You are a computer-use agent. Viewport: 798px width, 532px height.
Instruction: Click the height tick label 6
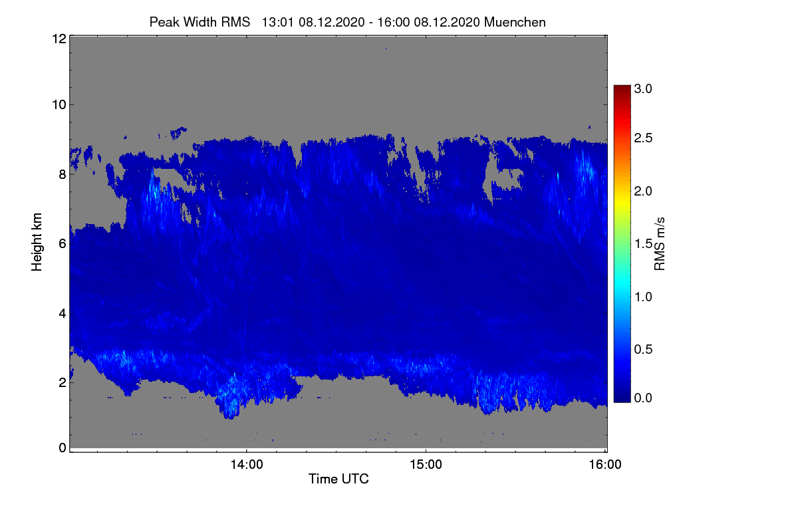(63, 243)
